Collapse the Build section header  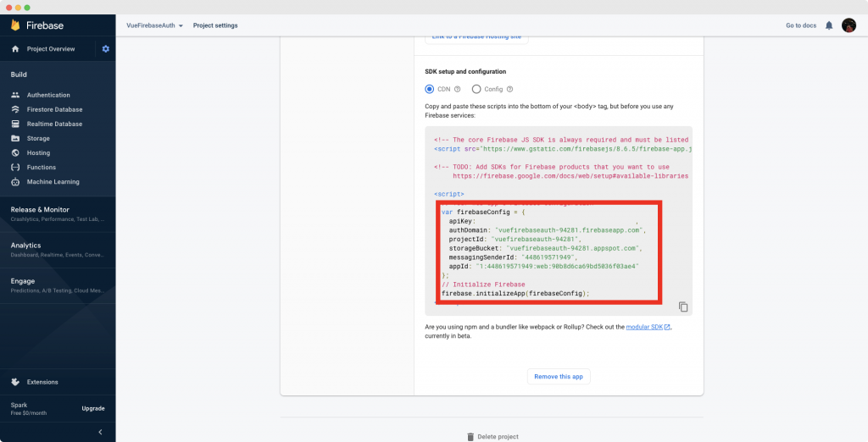(x=19, y=75)
